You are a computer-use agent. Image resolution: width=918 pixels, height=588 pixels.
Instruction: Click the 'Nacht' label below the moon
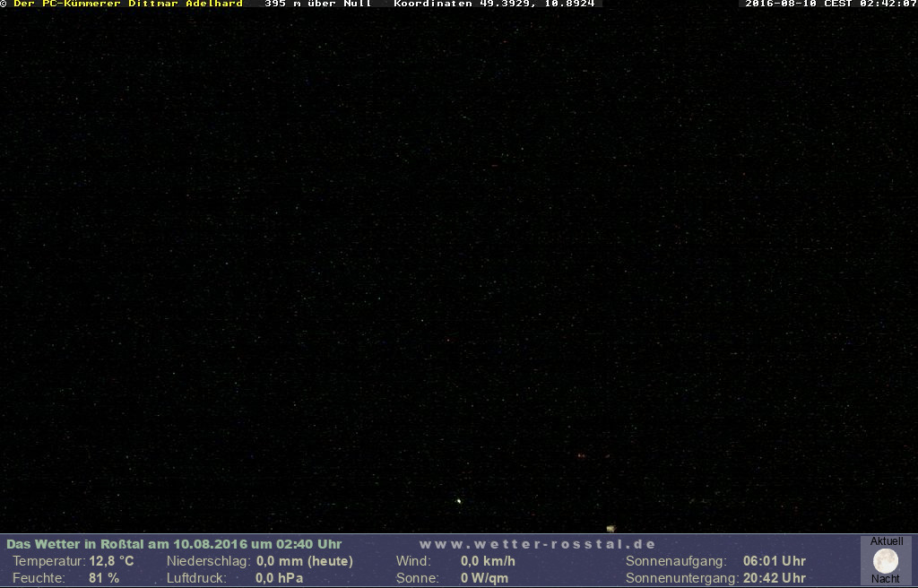886,579
